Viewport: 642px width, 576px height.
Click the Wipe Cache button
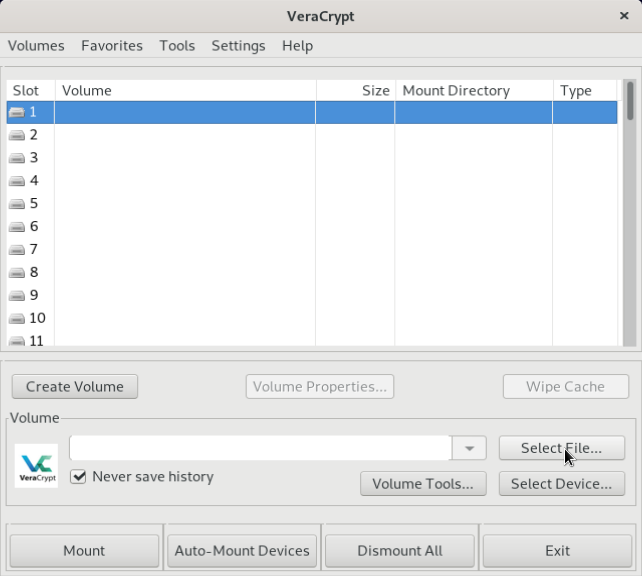pyautogui.click(x=565, y=386)
